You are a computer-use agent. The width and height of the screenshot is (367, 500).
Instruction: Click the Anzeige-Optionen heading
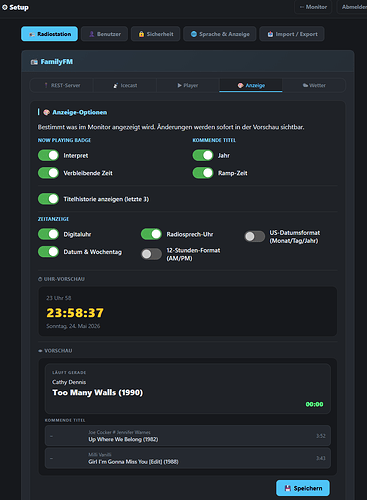80,112
